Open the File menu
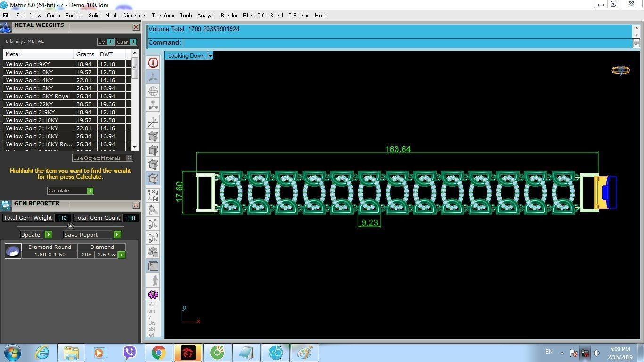Viewport: 644px width, 362px height. click(7, 16)
